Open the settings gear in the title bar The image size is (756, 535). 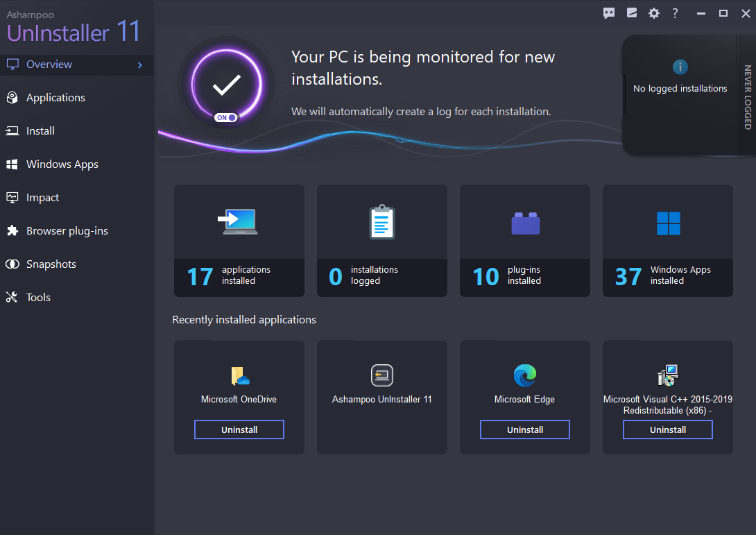653,12
